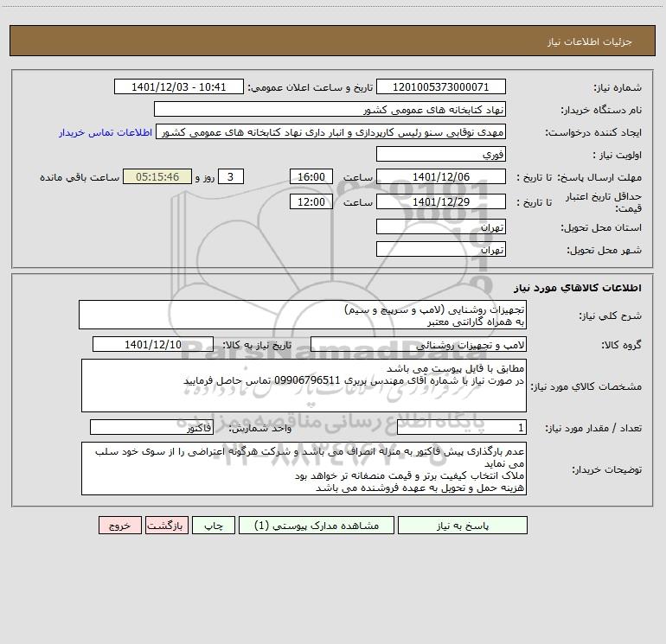The image size is (666, 644).
Task: Click the delivery city field تهران
Action: click(x=441, y=249)
